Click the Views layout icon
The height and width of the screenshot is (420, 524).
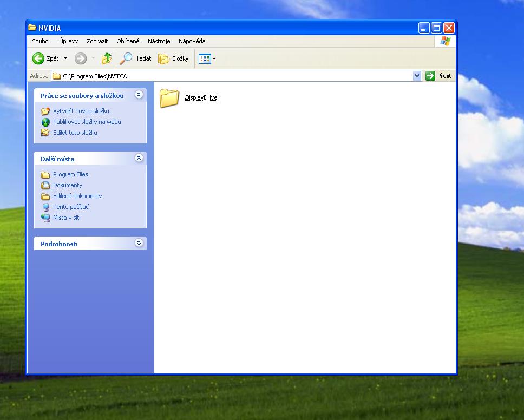click(205, 58)
